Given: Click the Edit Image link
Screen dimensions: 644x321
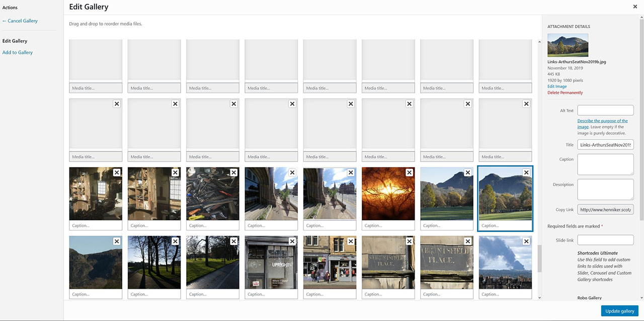Looking at the screenshot, I should (557, 87).
